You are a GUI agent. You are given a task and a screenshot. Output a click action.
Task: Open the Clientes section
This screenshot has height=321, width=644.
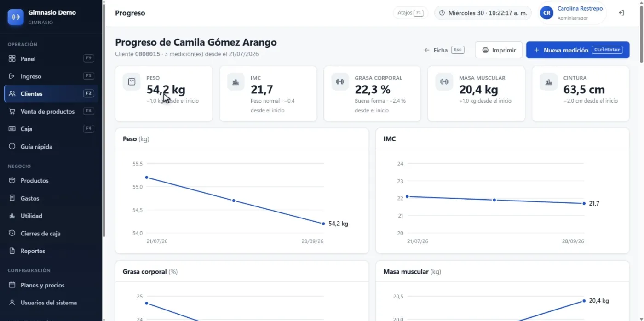(x=51, y=94)
